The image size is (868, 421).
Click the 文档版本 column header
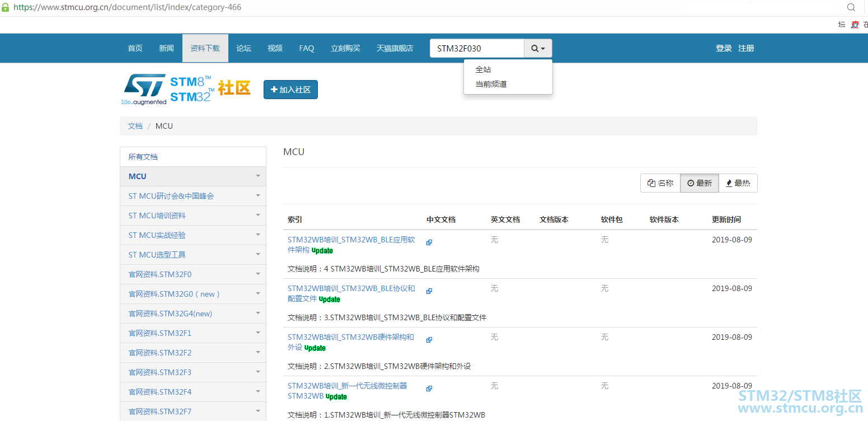coord(554,219)
